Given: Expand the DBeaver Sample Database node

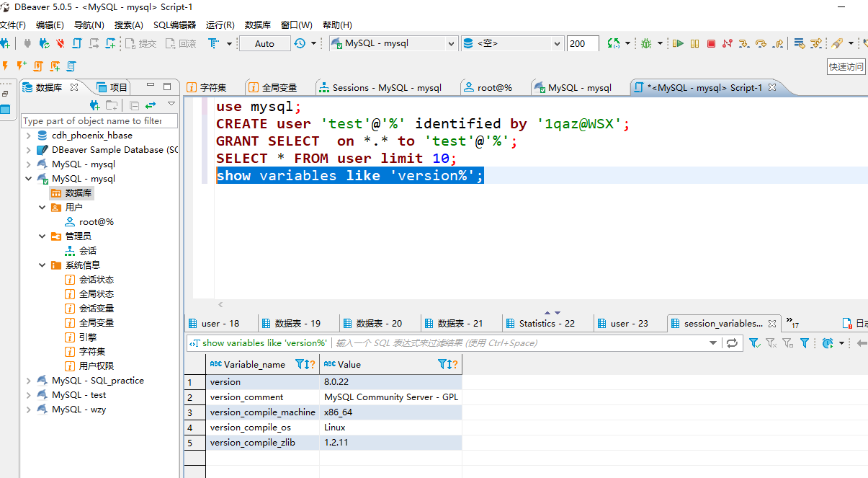Looking at the screenshot, I should [28, 150].
